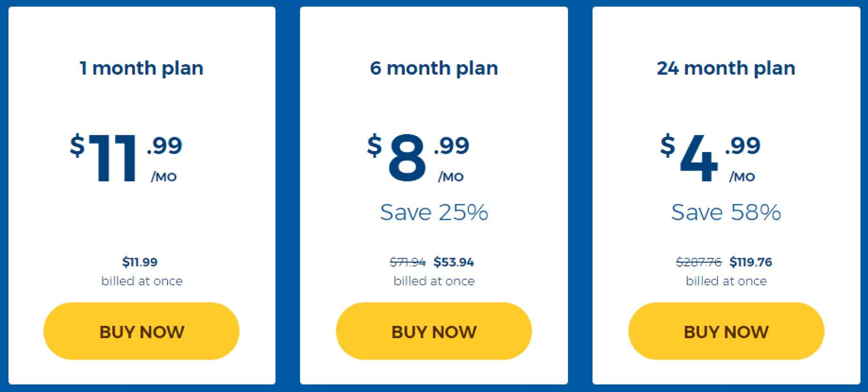Click the /MO label in 24 month card
The image size is (868, 392).
pyautogui.click(x=742, y=177)
